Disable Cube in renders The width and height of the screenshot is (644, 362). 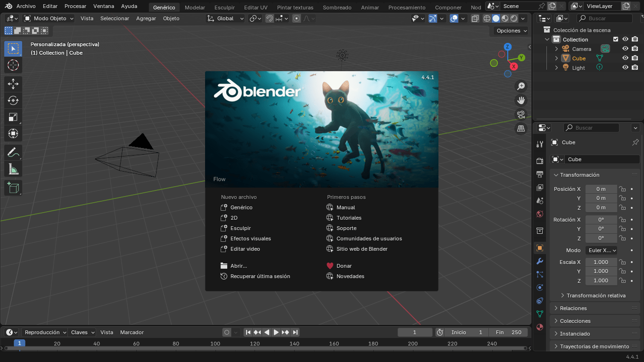(635, 58)
